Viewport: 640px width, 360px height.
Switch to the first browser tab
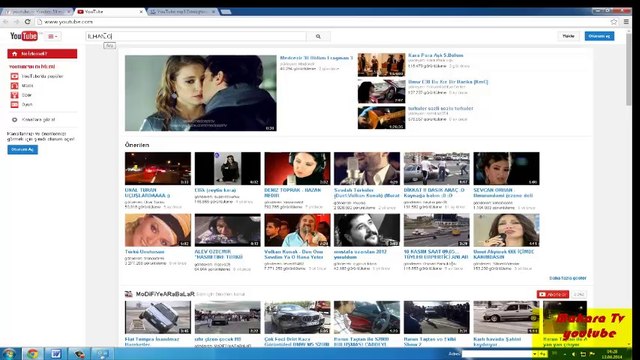point(37,12)
